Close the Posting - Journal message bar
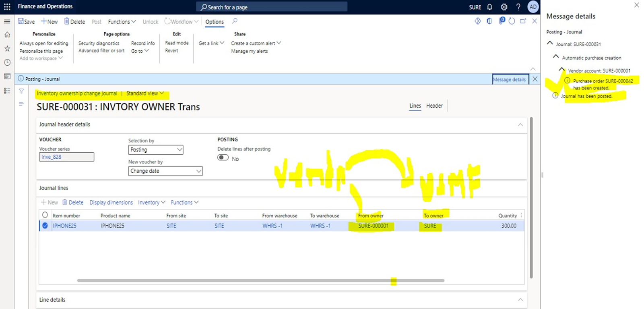This screenshot has width=644, height=309. pyautogui.click(x=535, y=79)
